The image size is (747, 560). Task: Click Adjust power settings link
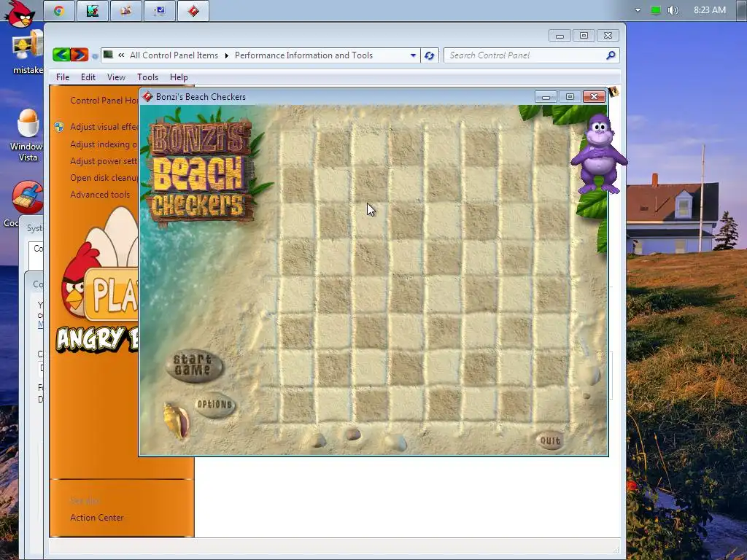click(x=104, y=161)
